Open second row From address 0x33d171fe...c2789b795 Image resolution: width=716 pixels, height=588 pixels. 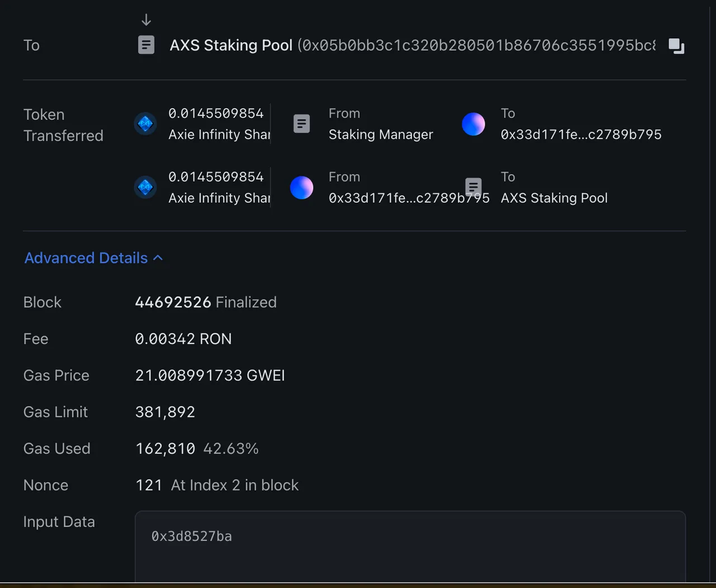[x=409, y=198]
